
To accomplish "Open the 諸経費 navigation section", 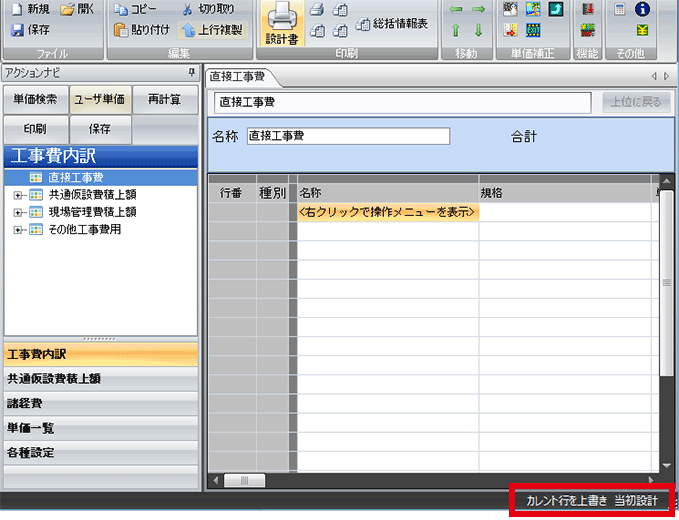I will pyautogui.click(x=100, y=404).
